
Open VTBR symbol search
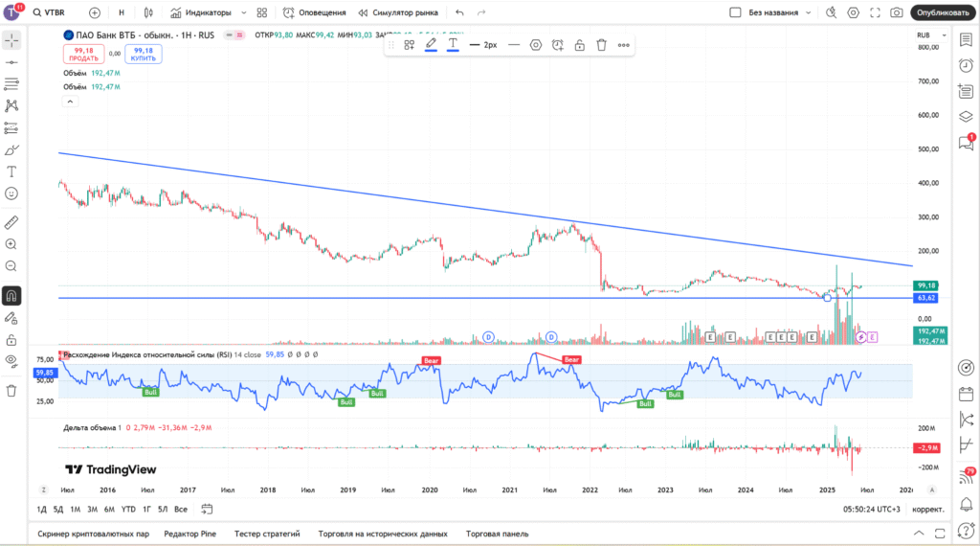tap(50, 12)
